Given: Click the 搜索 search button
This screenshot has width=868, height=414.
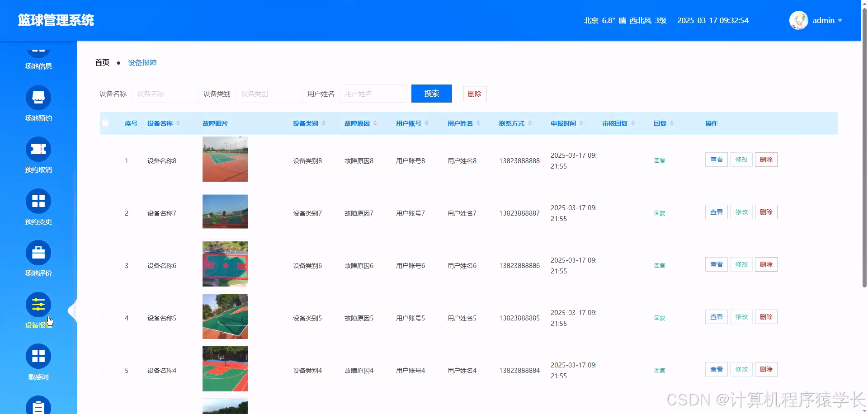Looking at the screenshot, I should pyautogui.click(x=431, y=93).
